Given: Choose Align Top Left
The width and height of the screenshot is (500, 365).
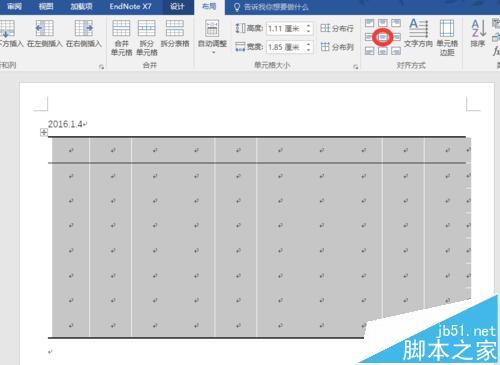Looking at the screenshot, I should (x=369, y=23).
